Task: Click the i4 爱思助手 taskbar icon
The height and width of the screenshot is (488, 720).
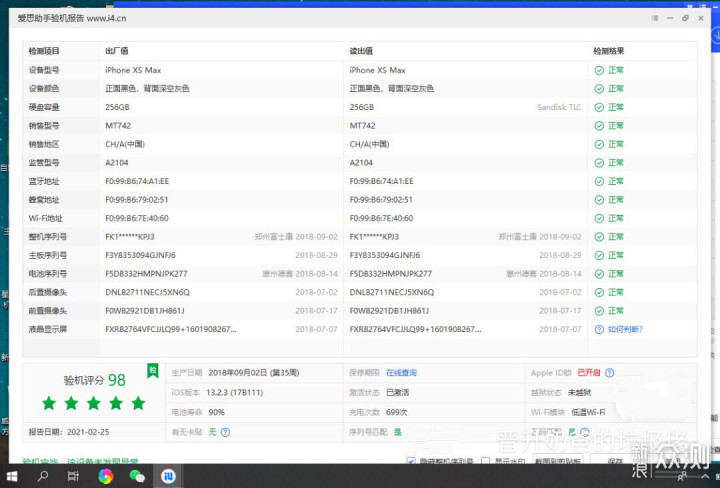Action: (x=169, y=476)
